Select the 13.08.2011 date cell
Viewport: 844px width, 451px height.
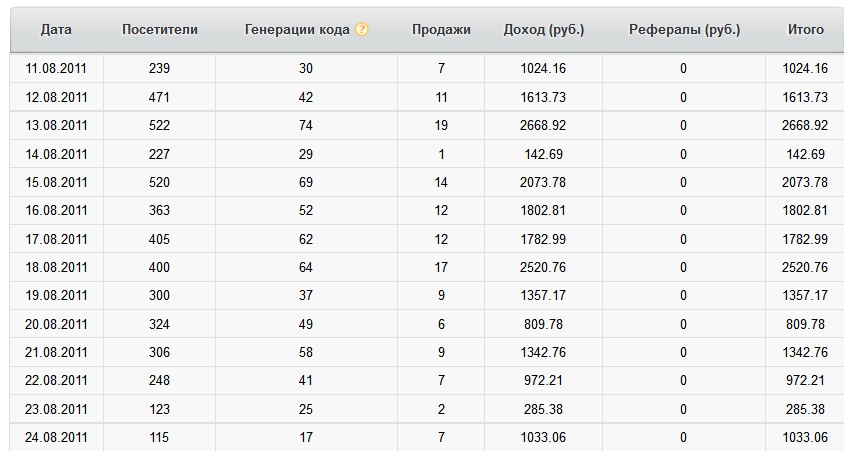(57, 126)
